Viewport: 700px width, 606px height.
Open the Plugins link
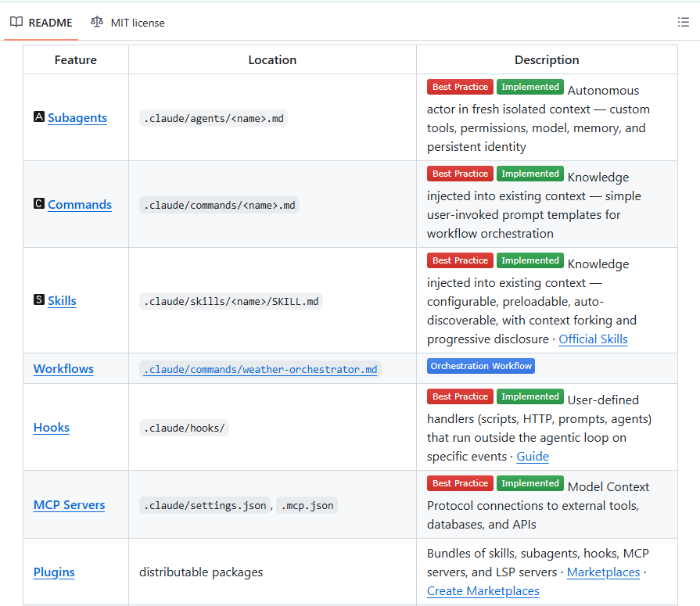pos(54,572)
